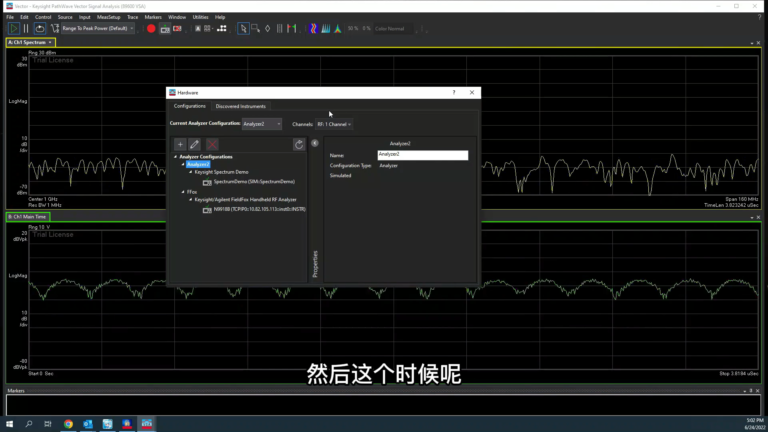This screenshot has height=432, width=768.
Task: Click the white dots trace layout icon
Action: 222,28
